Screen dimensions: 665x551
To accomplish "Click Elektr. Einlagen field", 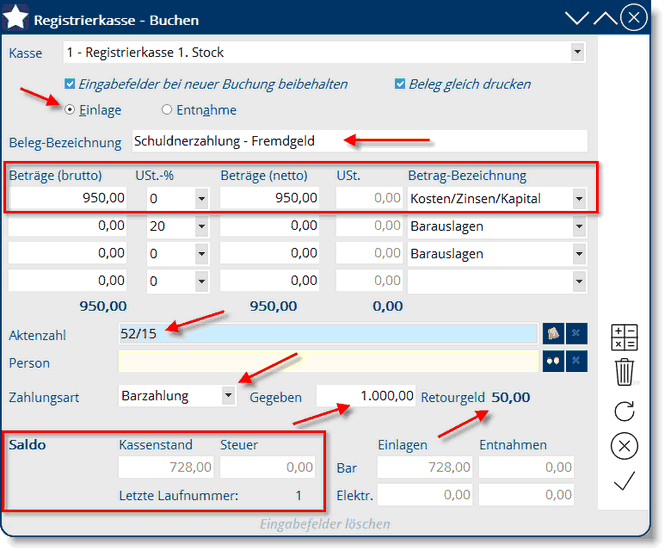I will pos(425,495).
